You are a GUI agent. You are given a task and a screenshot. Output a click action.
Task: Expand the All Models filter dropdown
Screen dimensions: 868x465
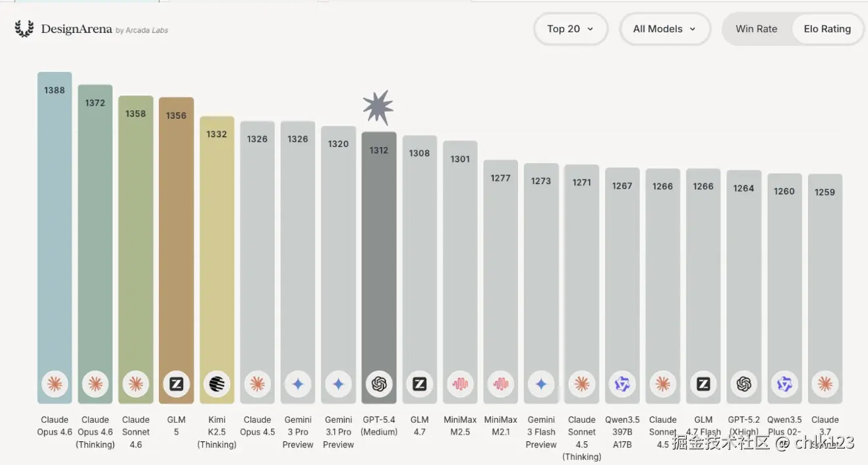pyautogui.click(x=664, y=29)
